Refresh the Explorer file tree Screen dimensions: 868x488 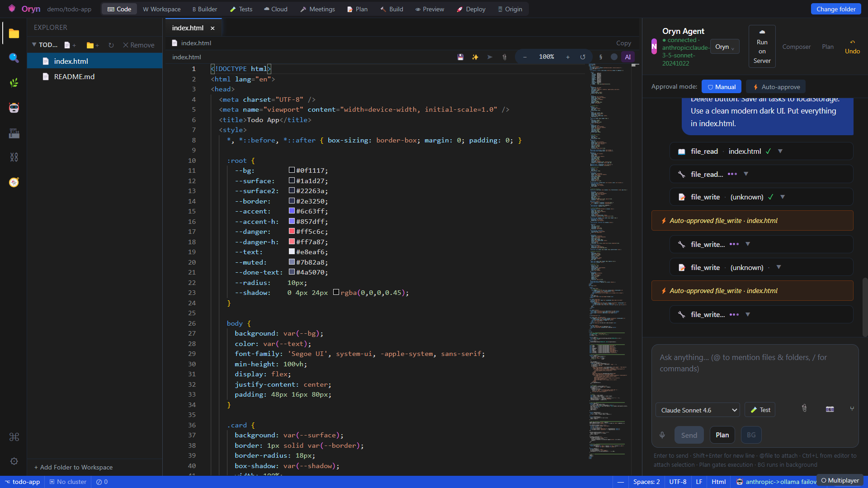(111, 45)
